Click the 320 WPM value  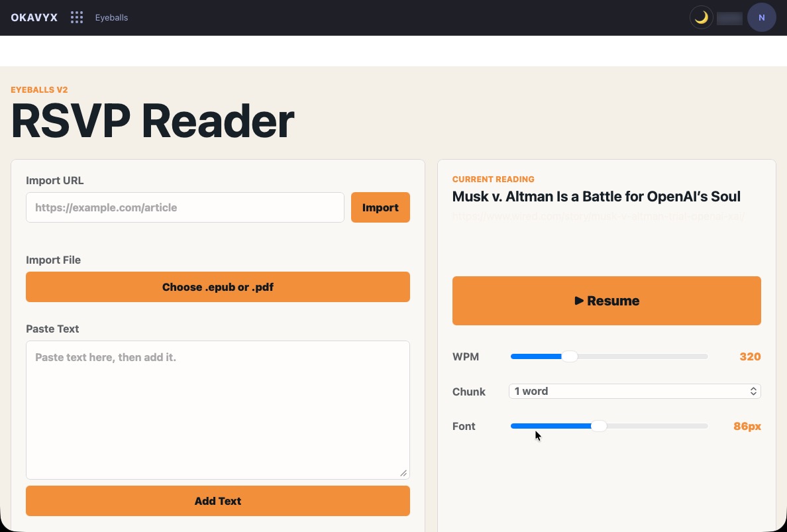pyautogui.click(x=750, y=357)
